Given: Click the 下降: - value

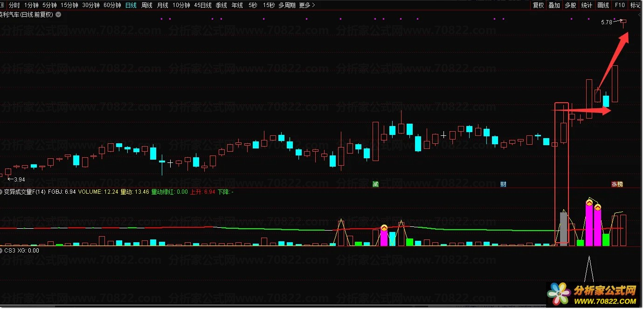Looking at the screenshot, I should [226, 191].
